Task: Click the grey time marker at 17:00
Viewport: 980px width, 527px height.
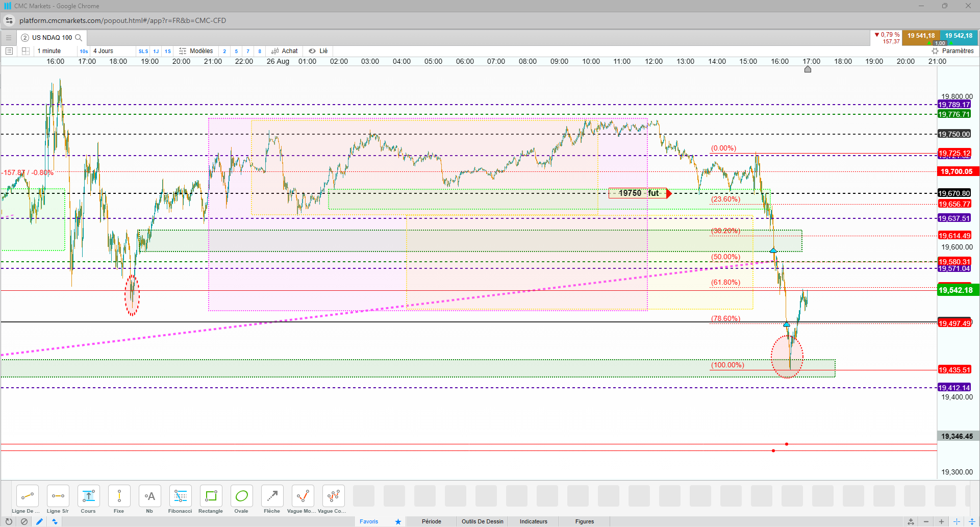Action: [808, 69]
